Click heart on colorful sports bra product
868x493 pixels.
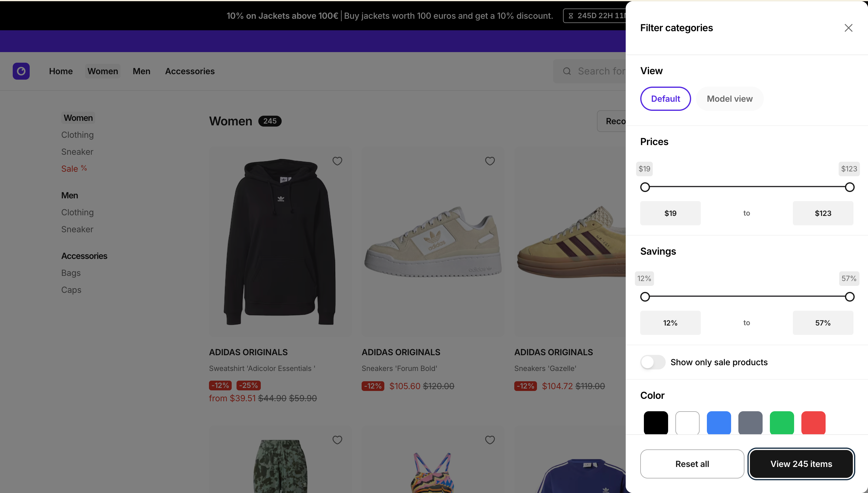(490, 440)
